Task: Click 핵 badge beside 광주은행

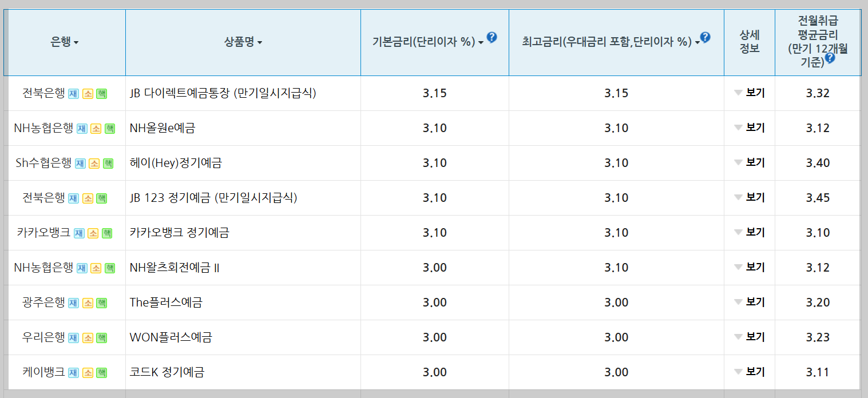Action: (102, 303)
